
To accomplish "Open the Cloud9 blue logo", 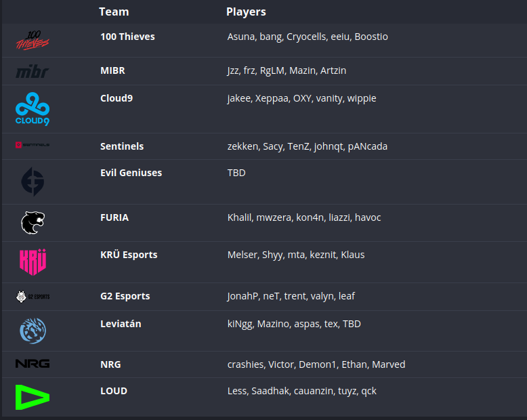I will [33, 109].
